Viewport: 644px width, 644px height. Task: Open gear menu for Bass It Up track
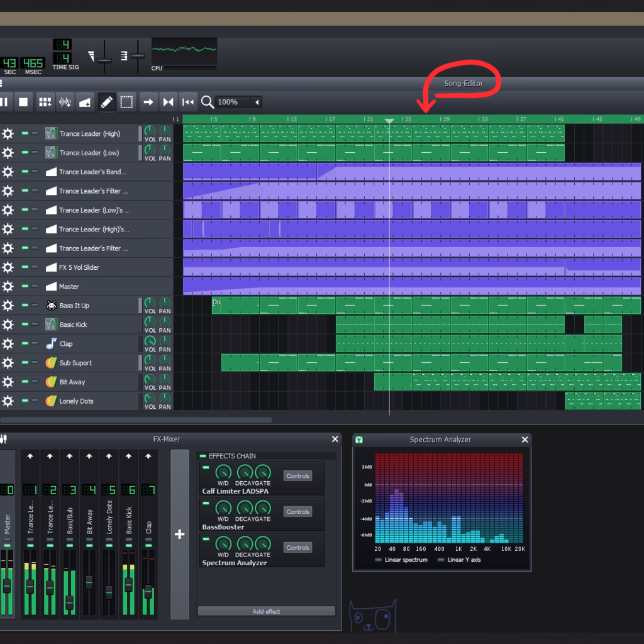tap(8, 306)
